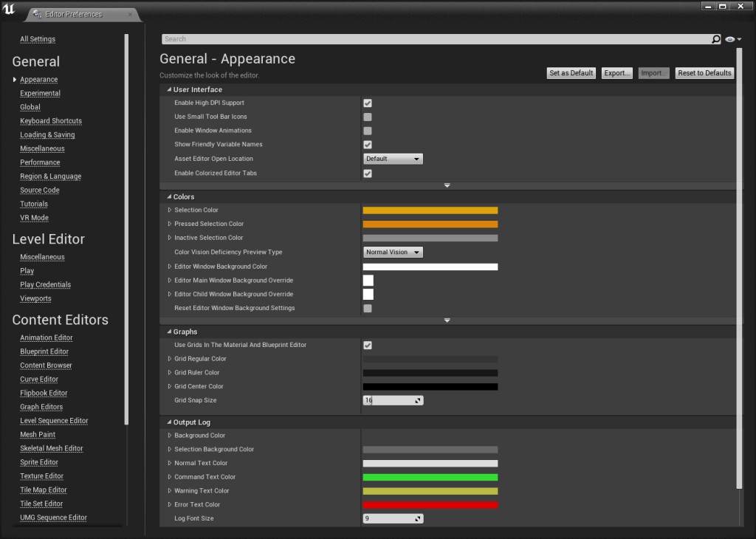Click Reset to Defaults button
This screenshot has height=539, width=756.
click(704, 73)
